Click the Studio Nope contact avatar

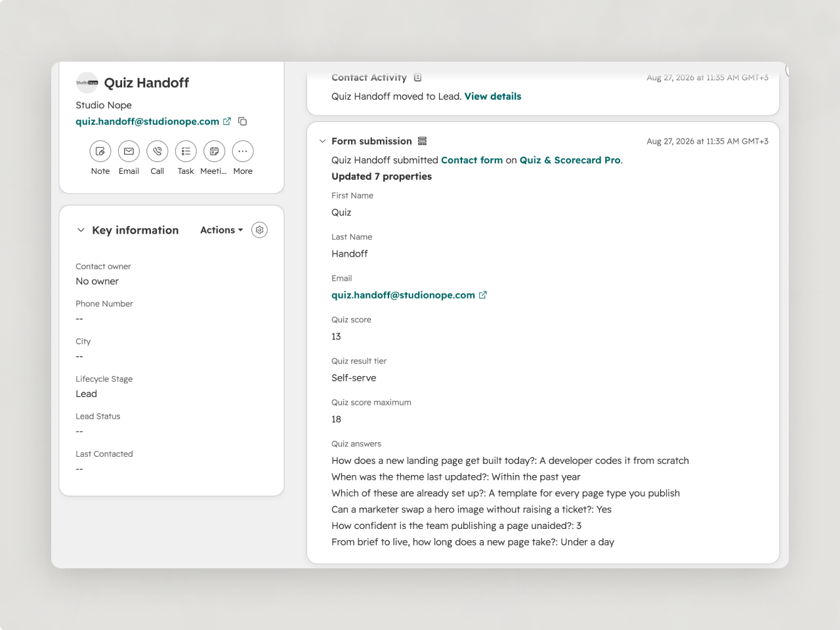87,83
